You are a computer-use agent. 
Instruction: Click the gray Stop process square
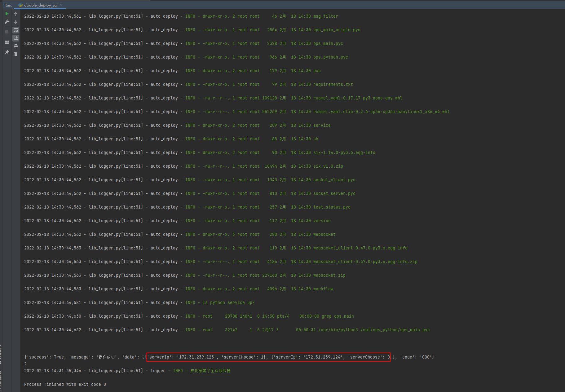(7, 32)
